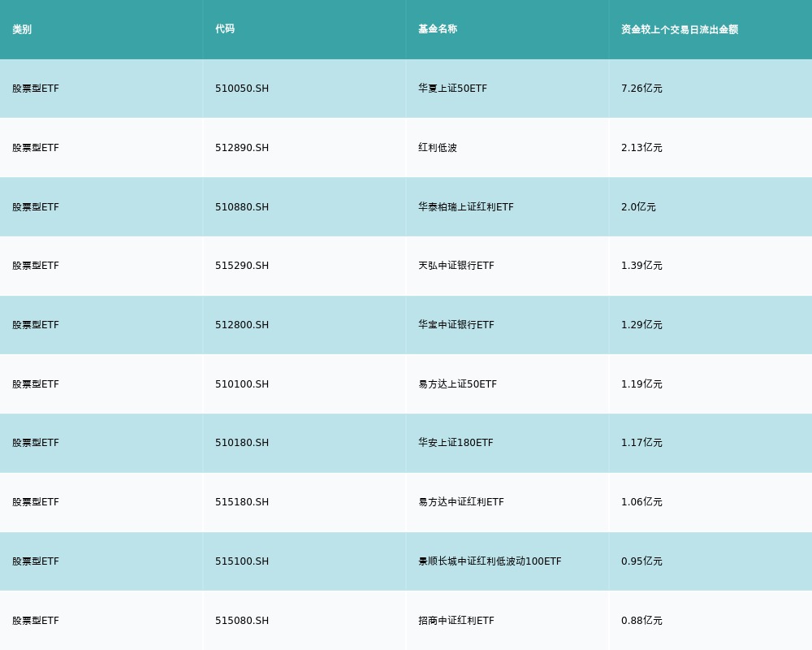Click 股票型ETF in the 512800.SH row
This screenshot has height=650, width=812.
click(x=36, y=325)
